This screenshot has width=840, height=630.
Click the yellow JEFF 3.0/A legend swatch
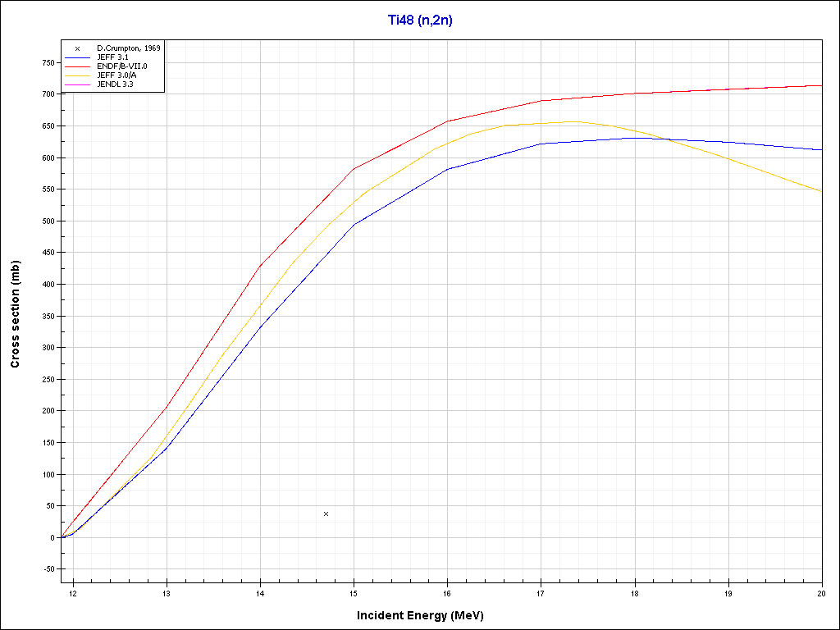click(x=77, y=75)
